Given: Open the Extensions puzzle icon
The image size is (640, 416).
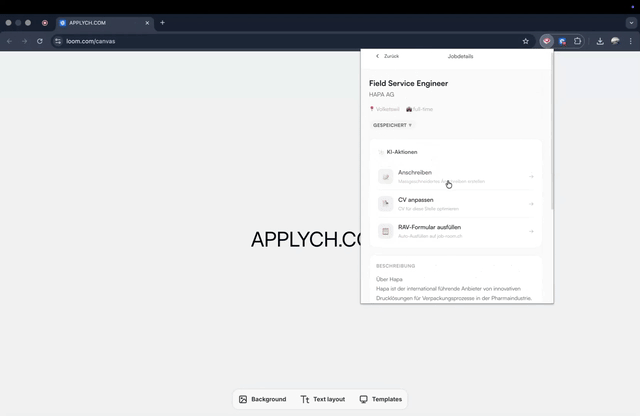Looking at the screenshot, I should click(x=578, y=41).
